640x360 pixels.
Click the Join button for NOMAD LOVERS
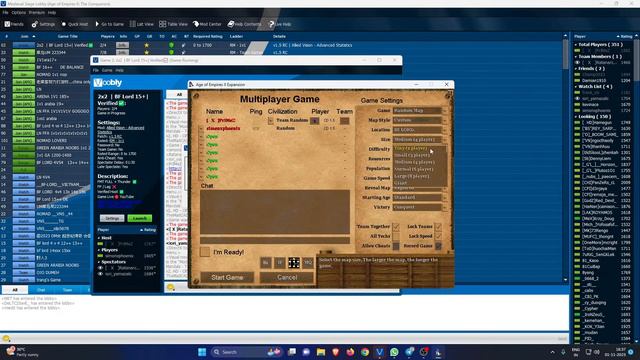pos(24,140)
